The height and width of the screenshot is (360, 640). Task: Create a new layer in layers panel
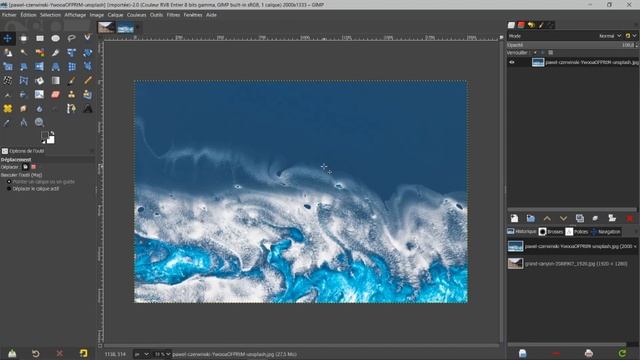pyautogui.click(x=514, y=218)
